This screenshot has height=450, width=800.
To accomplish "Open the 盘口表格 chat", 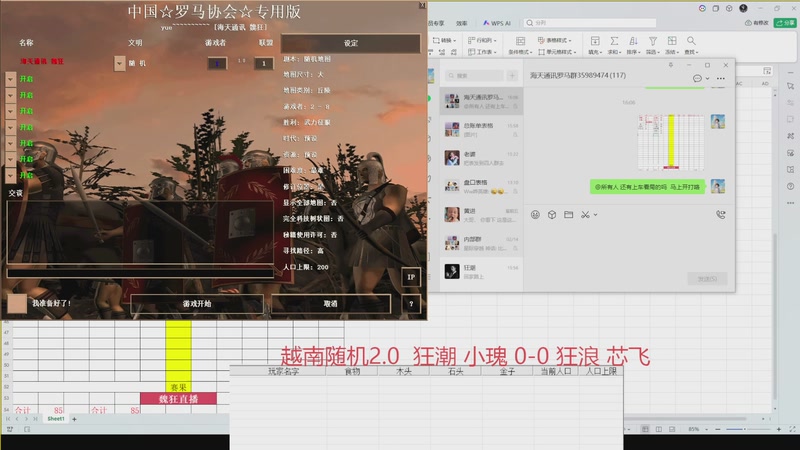I will (x=481, y=186).
